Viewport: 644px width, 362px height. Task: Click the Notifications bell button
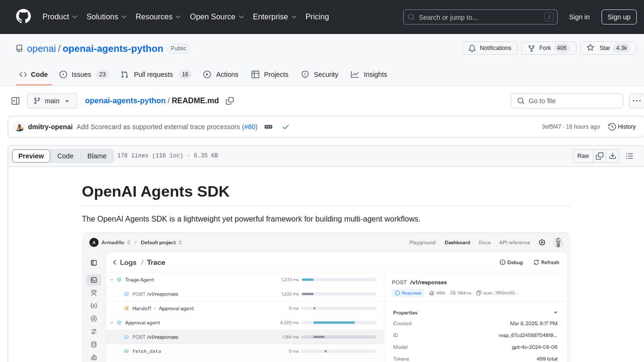point(490,48)
